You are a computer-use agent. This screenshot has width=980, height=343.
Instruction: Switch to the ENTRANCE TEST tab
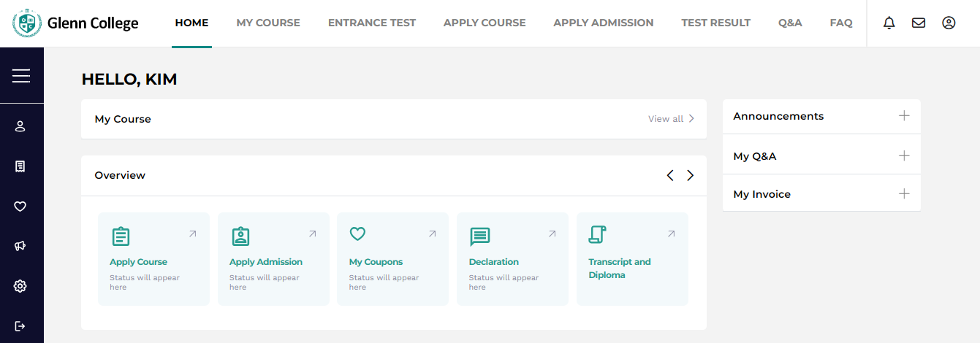point(372,23)
